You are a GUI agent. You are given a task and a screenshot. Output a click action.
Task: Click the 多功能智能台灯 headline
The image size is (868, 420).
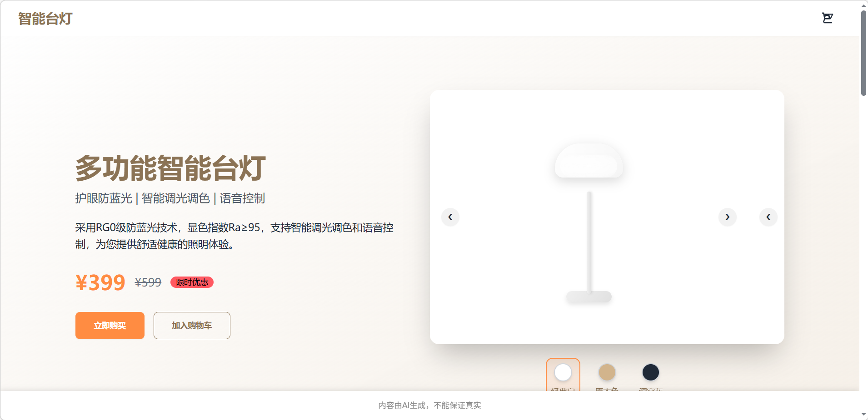pos(170,168)
